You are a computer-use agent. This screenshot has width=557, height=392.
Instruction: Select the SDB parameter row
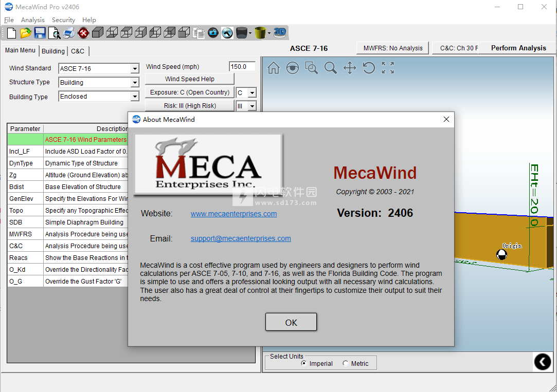67,222
